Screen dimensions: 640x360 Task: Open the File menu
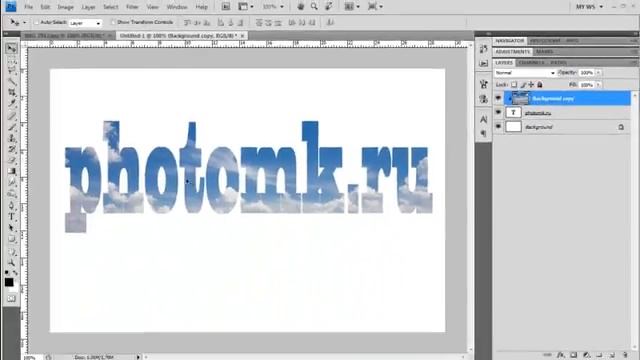pos(28,7)
